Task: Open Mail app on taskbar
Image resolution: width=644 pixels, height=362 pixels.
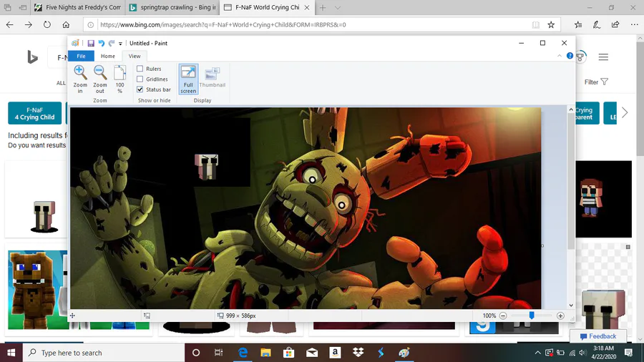Action: (x=312, y=353)
